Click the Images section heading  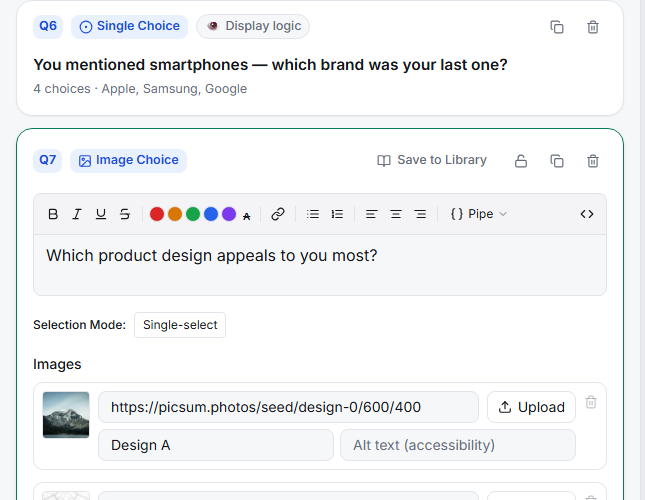tap(57, 364)
